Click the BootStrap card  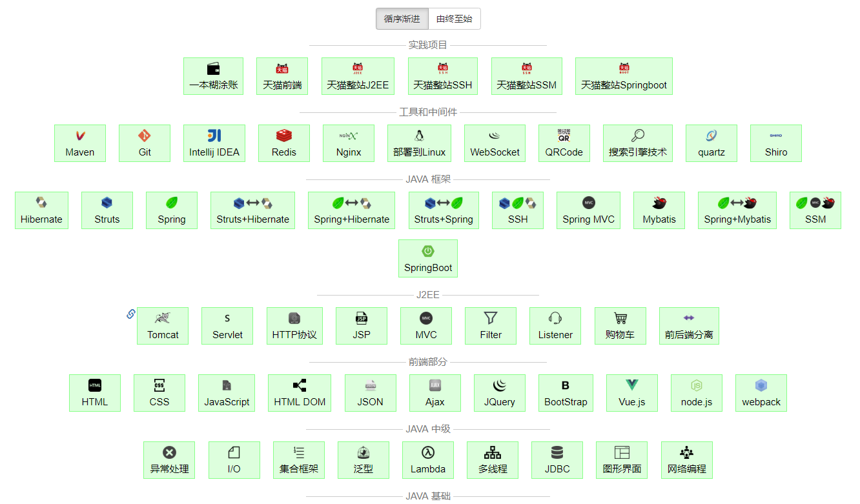tap(566, 393)
